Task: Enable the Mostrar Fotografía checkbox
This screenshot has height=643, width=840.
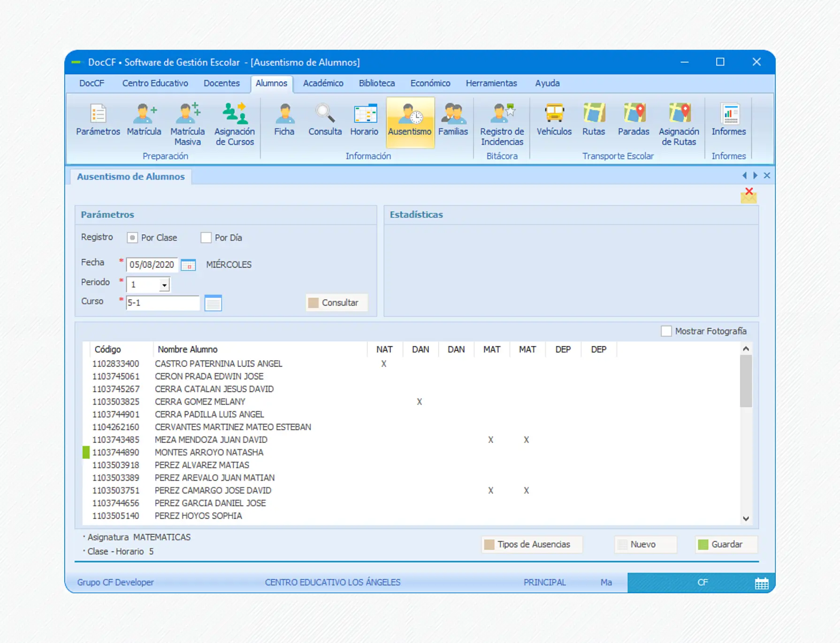Action: (x=666, y=331)
